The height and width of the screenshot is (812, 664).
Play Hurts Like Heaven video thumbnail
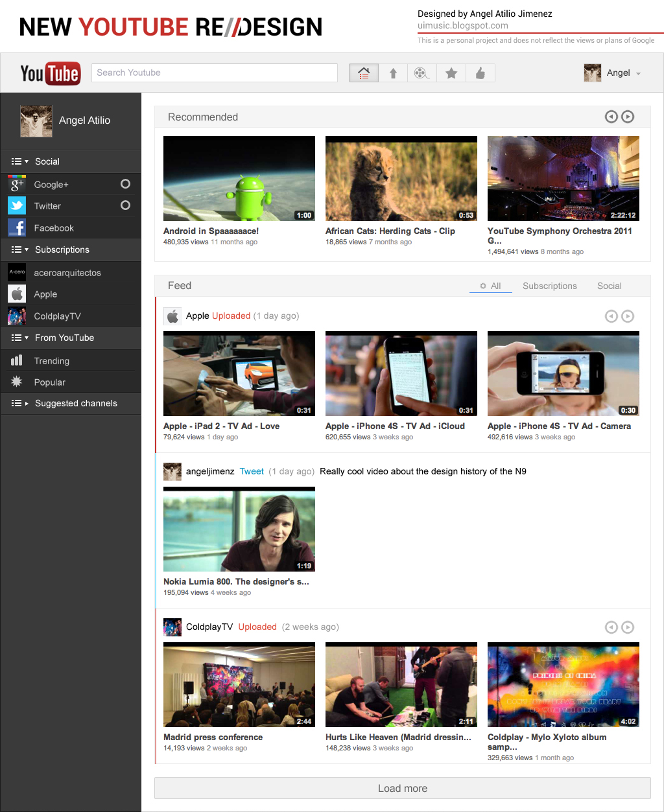[x=401, y=685]
